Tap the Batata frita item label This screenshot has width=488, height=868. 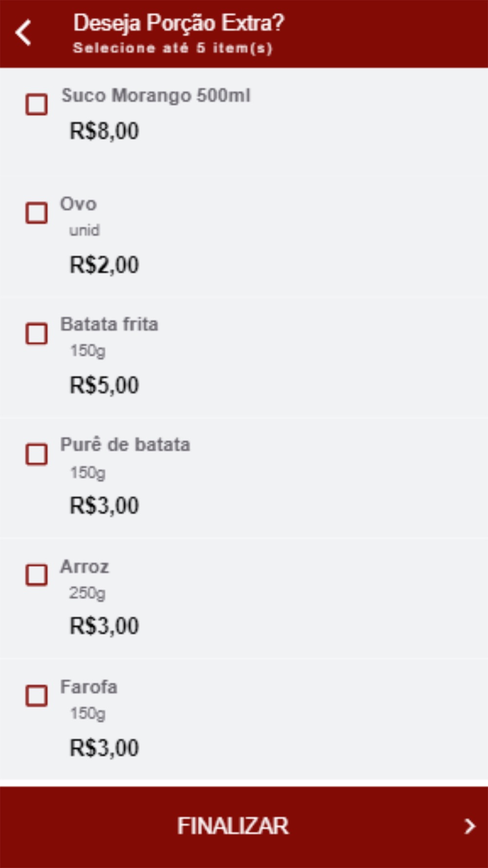(109, 324)
